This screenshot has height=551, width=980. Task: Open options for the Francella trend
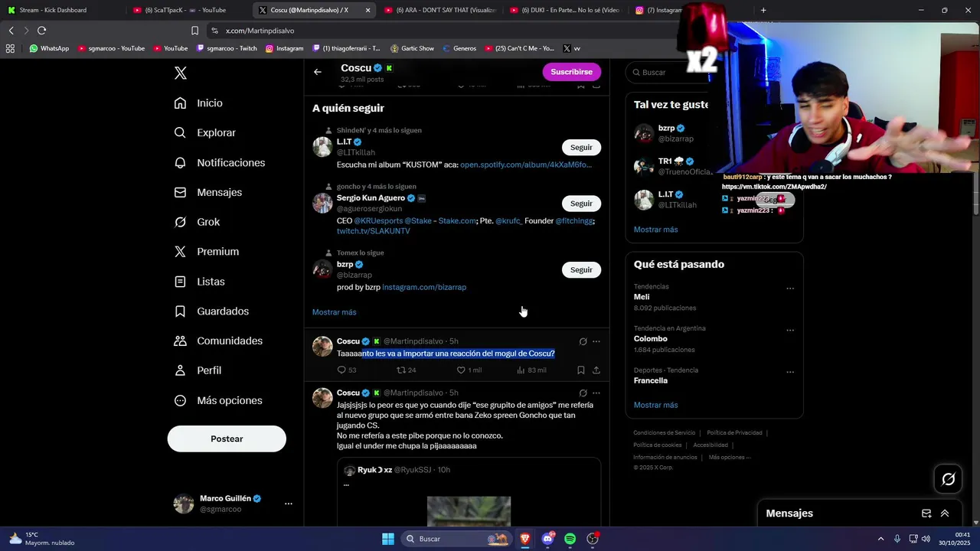pos(790,372)
